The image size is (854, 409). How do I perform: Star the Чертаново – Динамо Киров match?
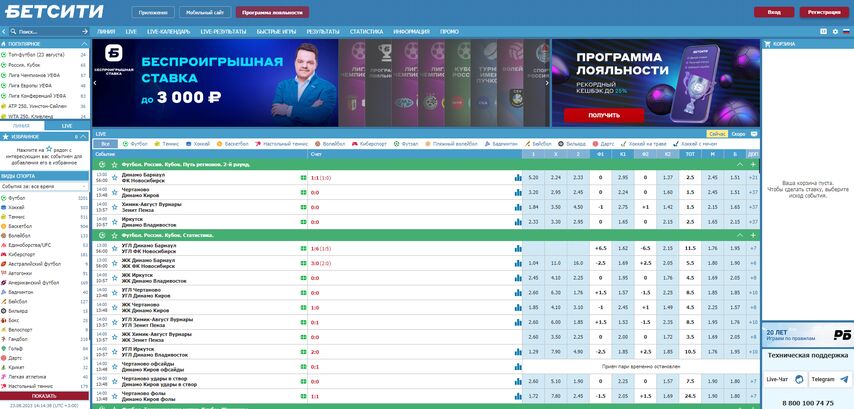pyautogui.click(x=114, y=192)
